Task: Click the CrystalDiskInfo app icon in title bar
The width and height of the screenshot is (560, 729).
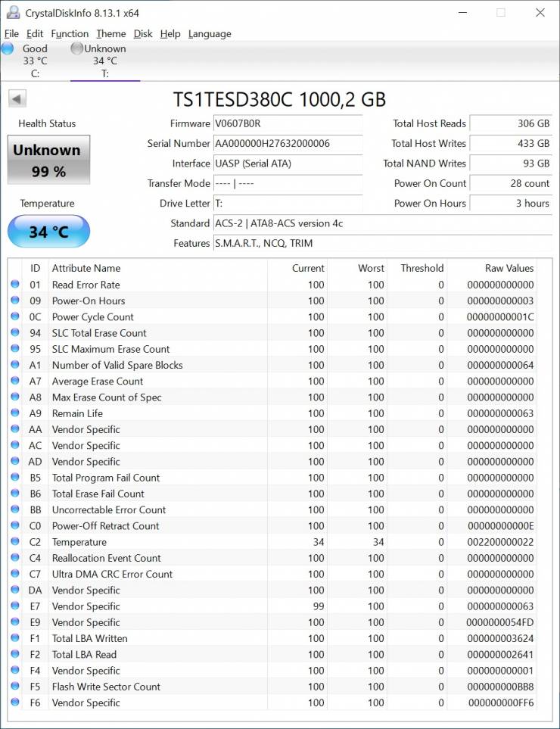Action: click(x=13, y=13)
